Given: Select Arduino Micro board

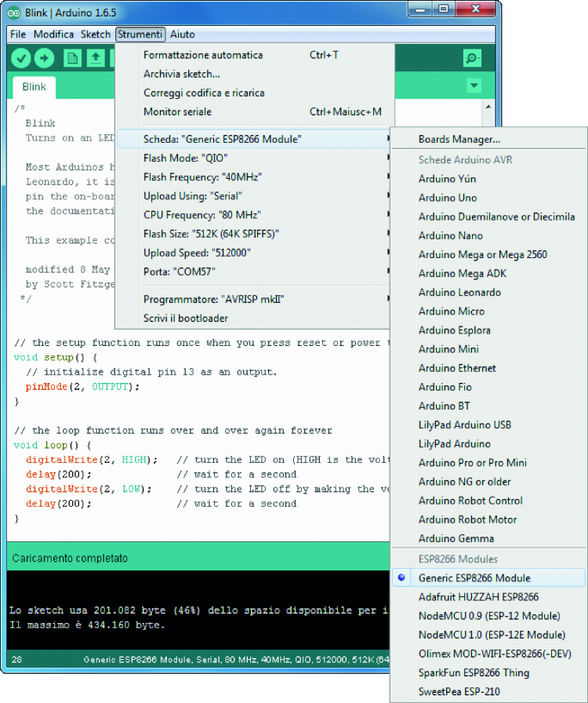Looking at the screenshot, I should [x=488, y=311].
